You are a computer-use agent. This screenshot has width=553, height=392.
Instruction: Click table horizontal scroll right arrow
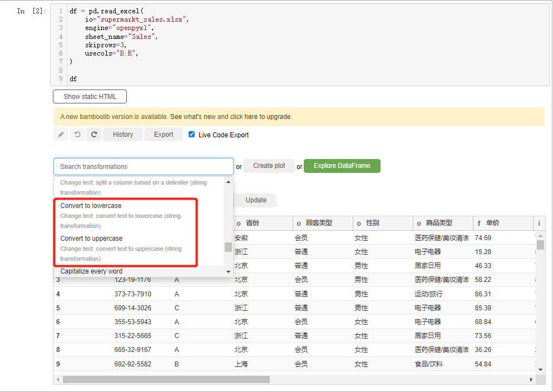coord(531,379)
